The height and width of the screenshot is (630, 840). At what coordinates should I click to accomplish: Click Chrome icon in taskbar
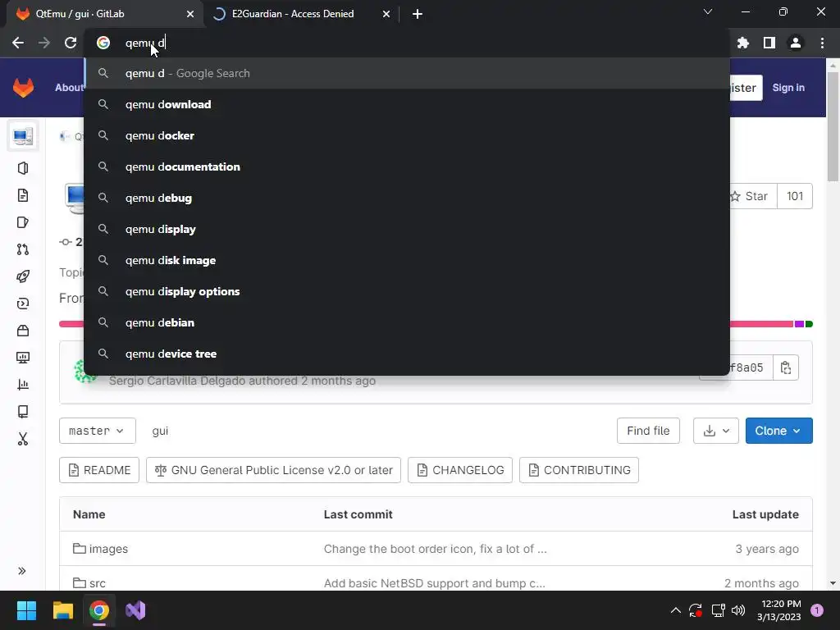coord(99,610)
